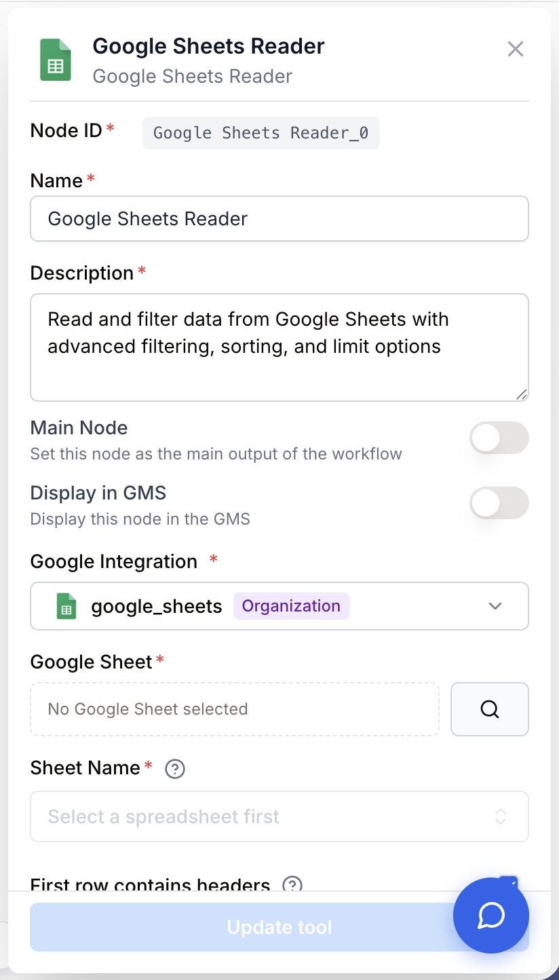The height and width of the screenshot is (980, 559).
Task: Click the small sheets icon in integration field
Action: [66, 606]
